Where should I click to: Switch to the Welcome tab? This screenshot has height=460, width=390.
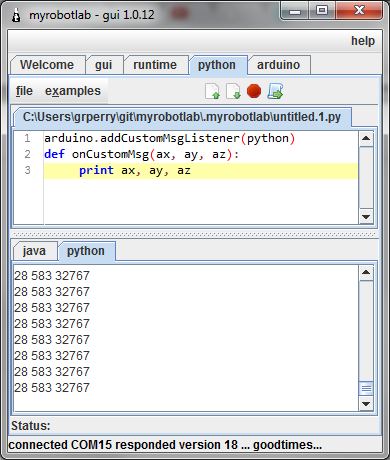click(x=47, y=65)
